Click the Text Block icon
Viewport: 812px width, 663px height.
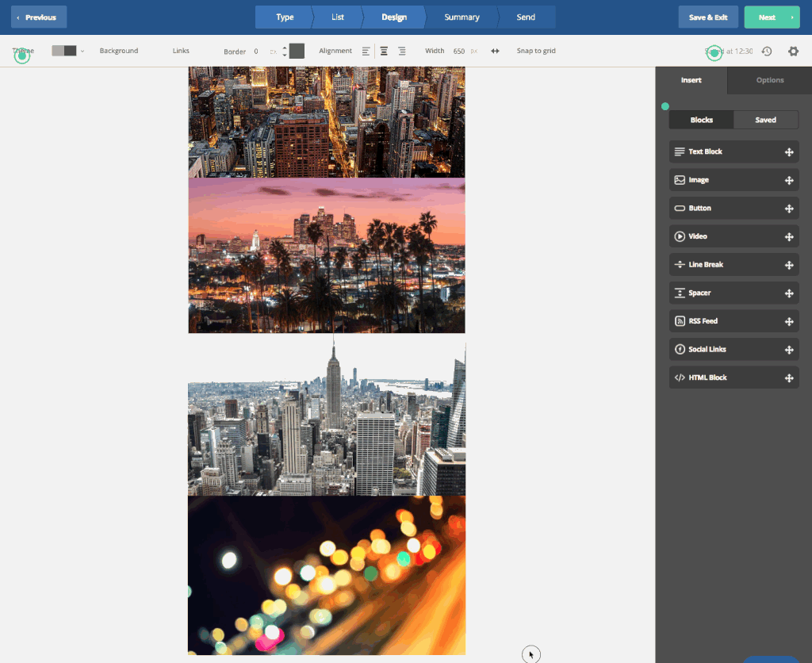[x=680, y=151]
